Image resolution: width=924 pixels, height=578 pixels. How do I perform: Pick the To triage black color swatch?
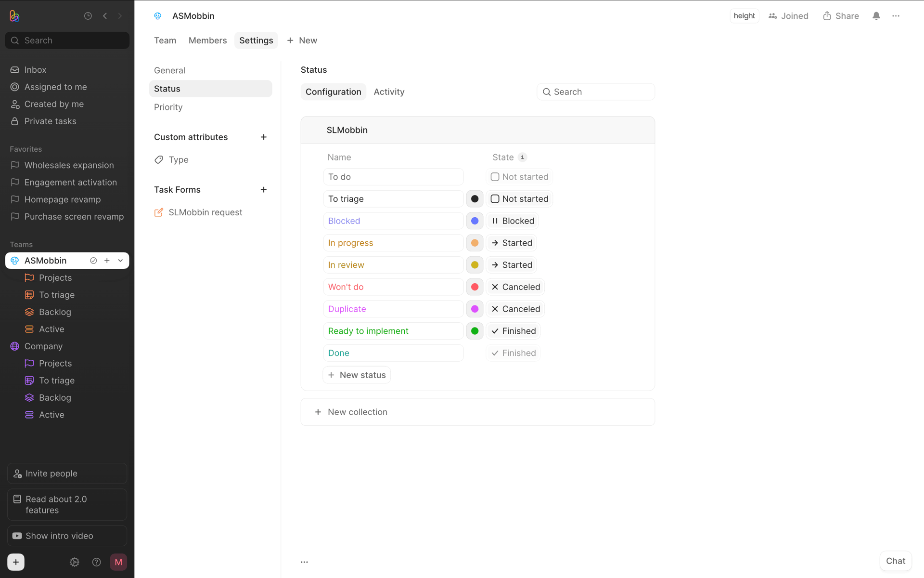(475, 199)
